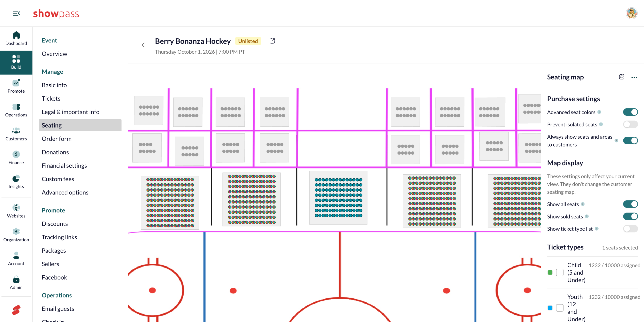Image resolution: width=644 pixels, height=322 pixels.
Task: Click the user avatar in header
Action: [x=631, y=13]
